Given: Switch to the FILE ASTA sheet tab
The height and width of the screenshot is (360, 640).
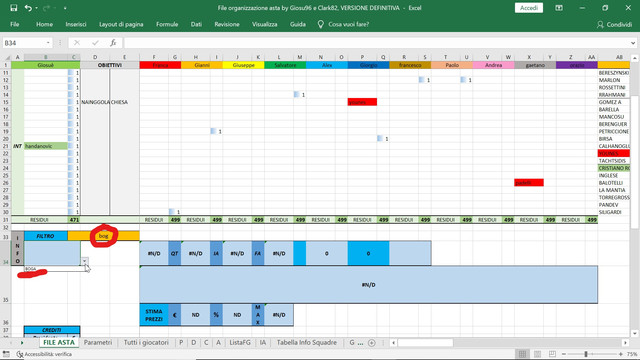Looking at the screenshot, I should 59,342.
